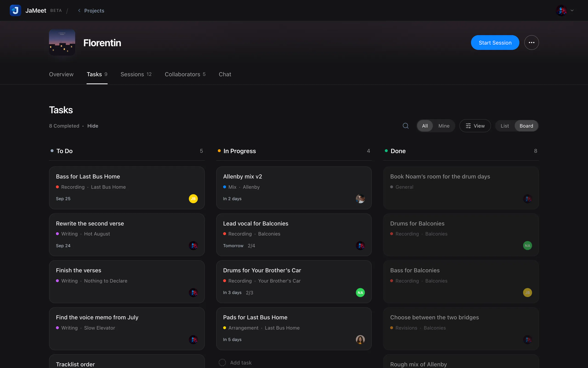The image size is (588, 368).
Task: Click the Add task text button
Action: 240,363
